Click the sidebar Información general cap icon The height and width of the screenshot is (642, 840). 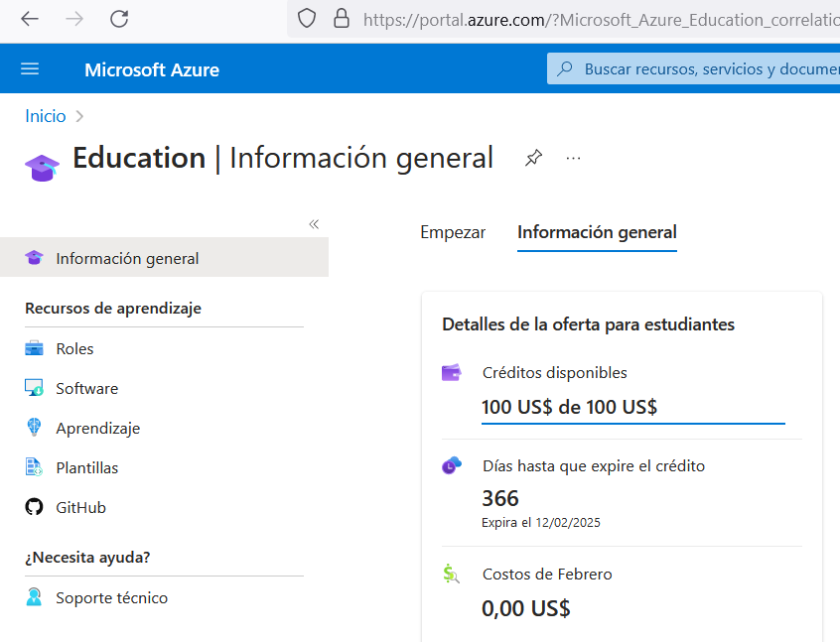pyautogui.click(x=35, y=258)
